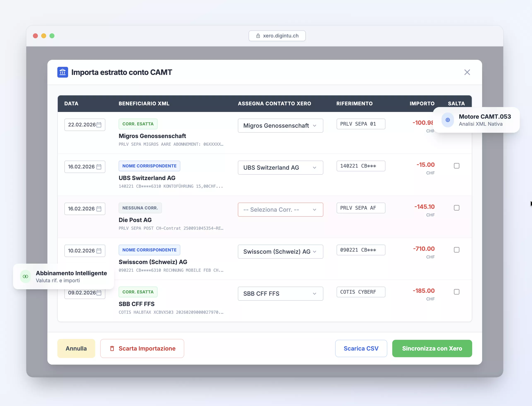Skip the UBS Switzerland AG transaction
The image size is (532, 406).
point(457,166)
